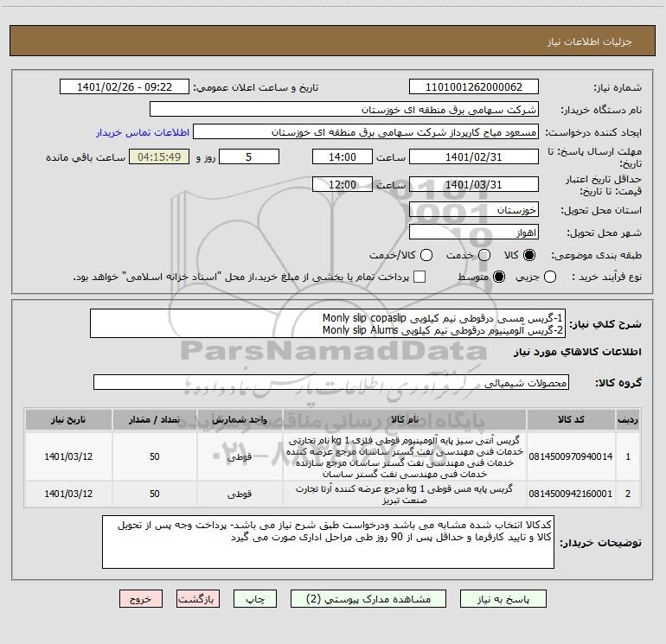Click the request creator field مسعود میاح
This screenshot has width=666, height=644.
(x=366, y=132)
